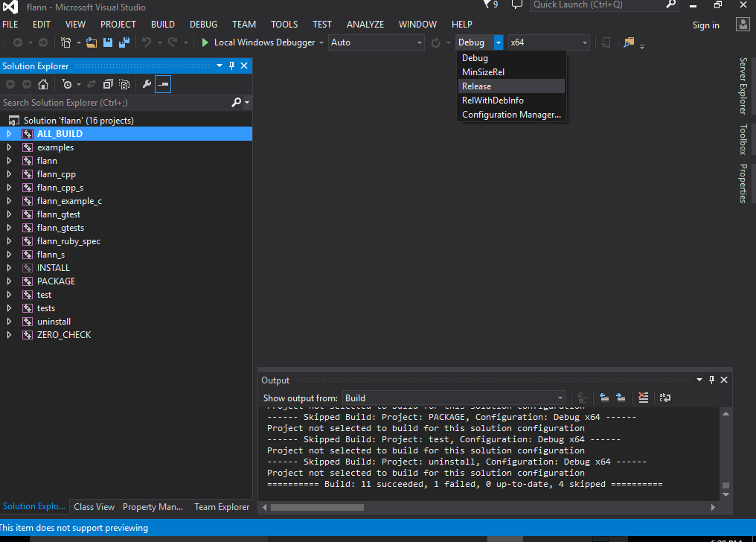The image size is (756, 542).
Task: Open Configuration Manager... from the dropdown list
Action: point(511,115)
